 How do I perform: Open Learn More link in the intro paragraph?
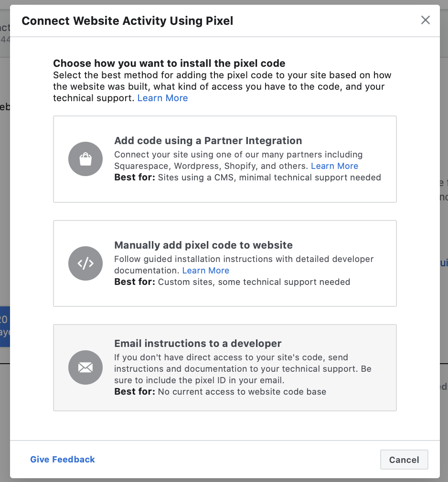[x=162, y=98]
